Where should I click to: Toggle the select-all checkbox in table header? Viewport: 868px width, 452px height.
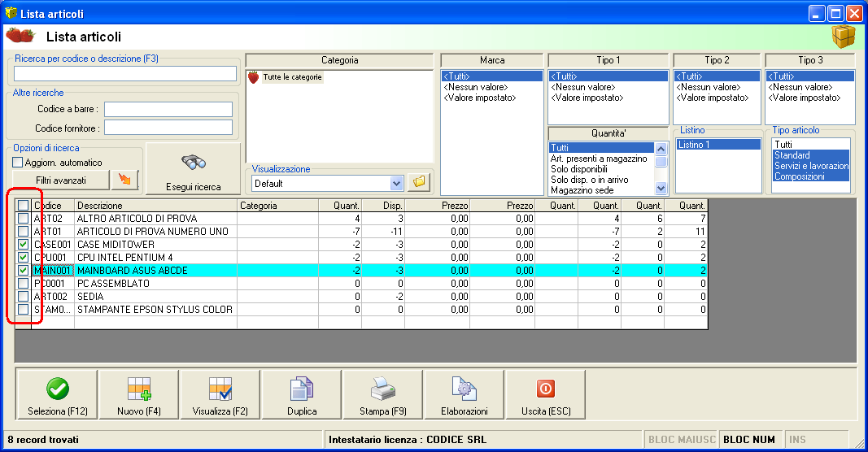click(23, 205)
